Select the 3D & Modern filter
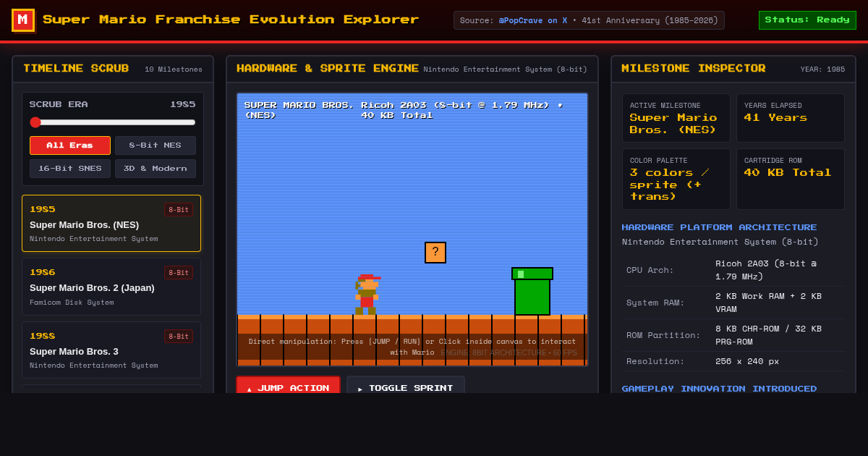This screenshot has height=456, width=868. (x=156, y=169)
